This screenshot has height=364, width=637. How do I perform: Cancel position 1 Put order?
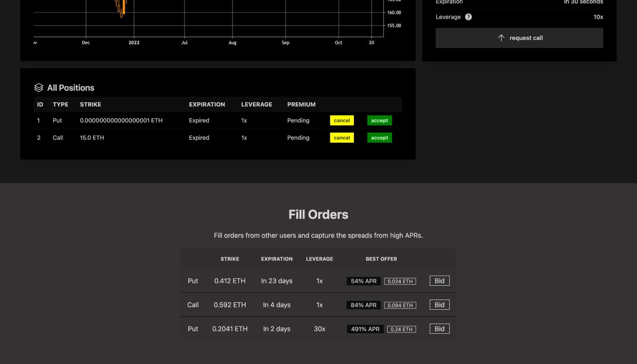342,120
